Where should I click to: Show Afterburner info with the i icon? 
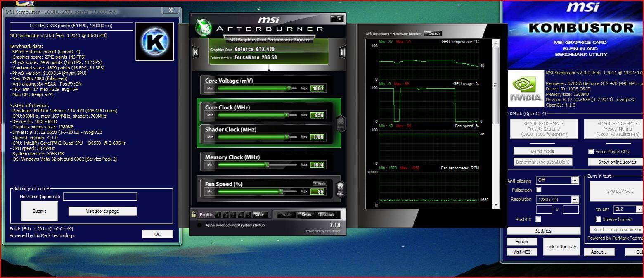[x=342, y=52]
